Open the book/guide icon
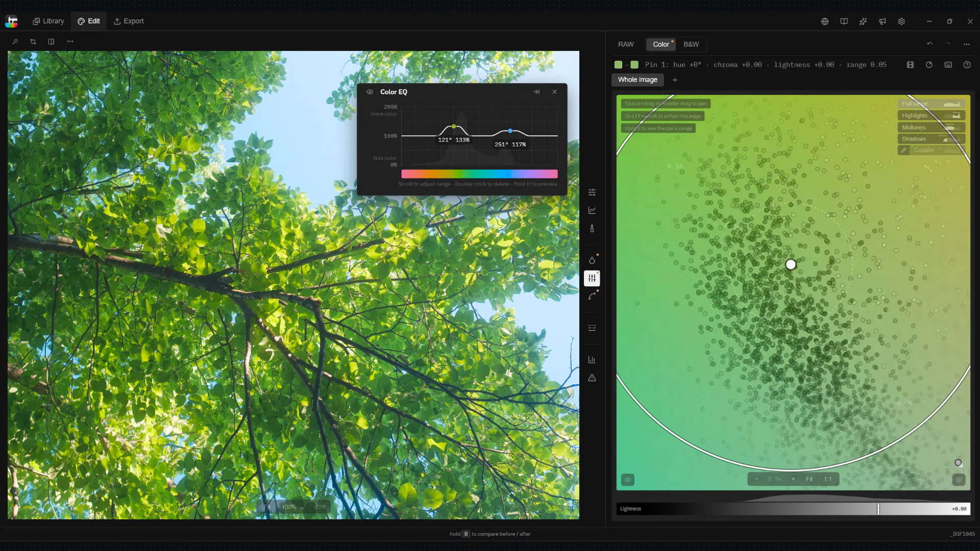Viewport: 980px width, 551px height. coord(844,21)
